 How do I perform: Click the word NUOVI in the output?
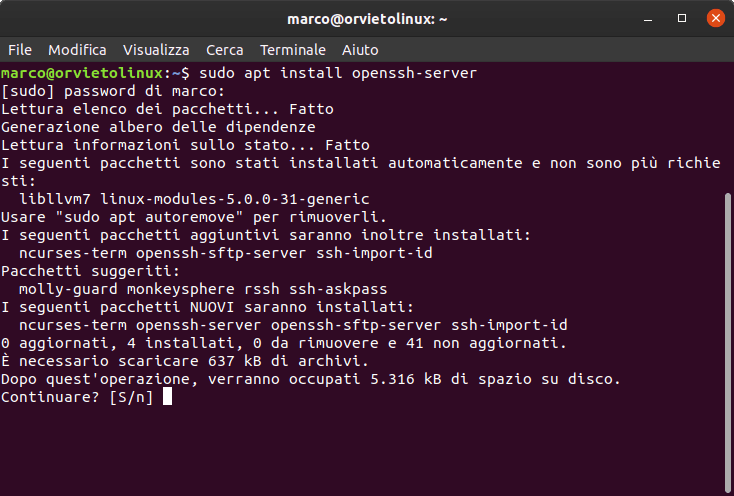click(212, 307)
